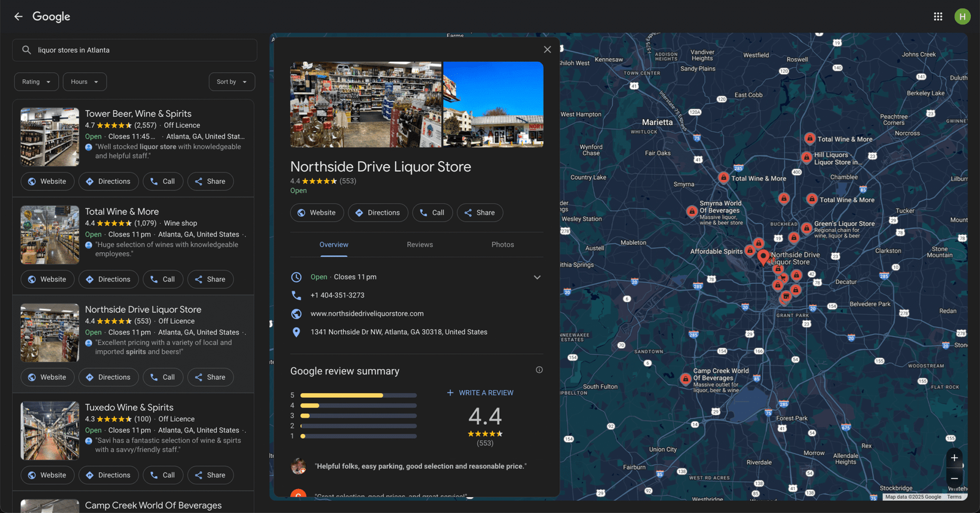Click Directions button in the detail panel

point(378,212)
